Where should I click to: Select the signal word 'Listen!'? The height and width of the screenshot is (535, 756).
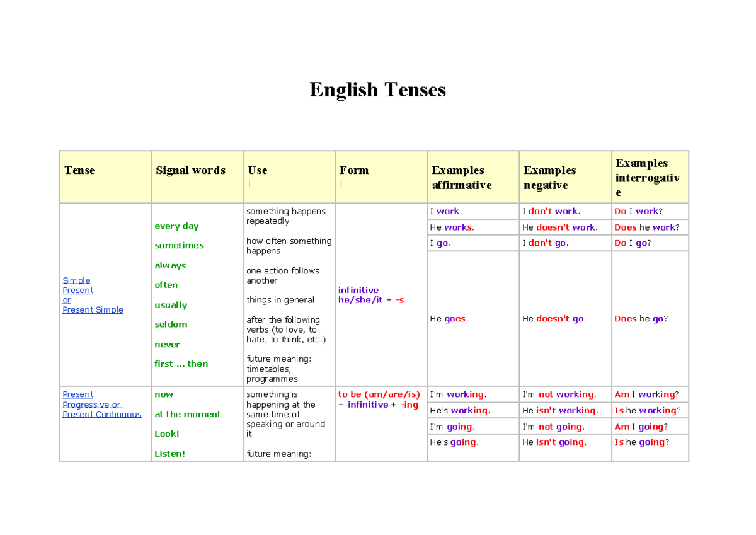[169, 453]
